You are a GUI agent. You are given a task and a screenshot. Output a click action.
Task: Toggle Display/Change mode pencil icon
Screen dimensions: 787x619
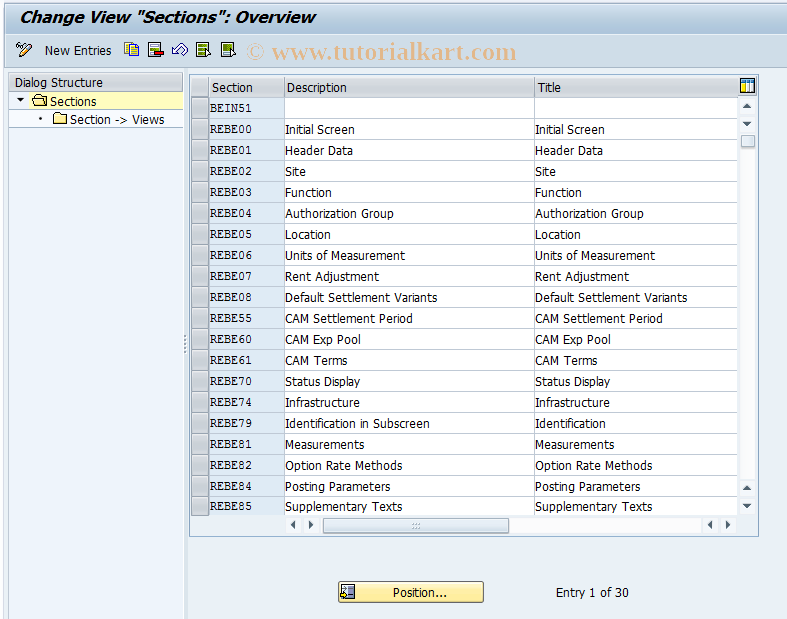24,50
